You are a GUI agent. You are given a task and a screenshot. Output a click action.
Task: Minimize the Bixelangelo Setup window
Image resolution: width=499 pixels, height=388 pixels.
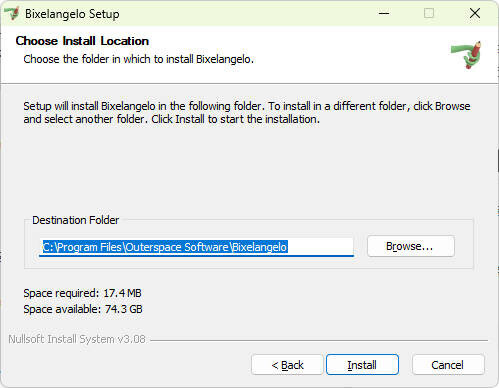[384, 13]
